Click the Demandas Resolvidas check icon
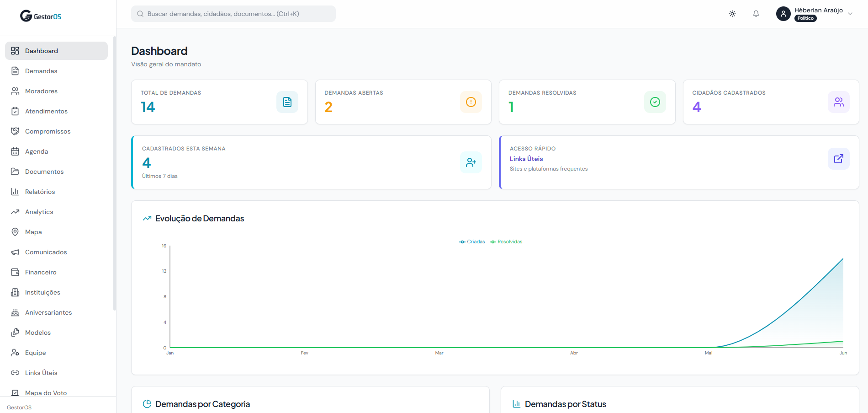Viewport: 868px width, 413px height. 655,102
